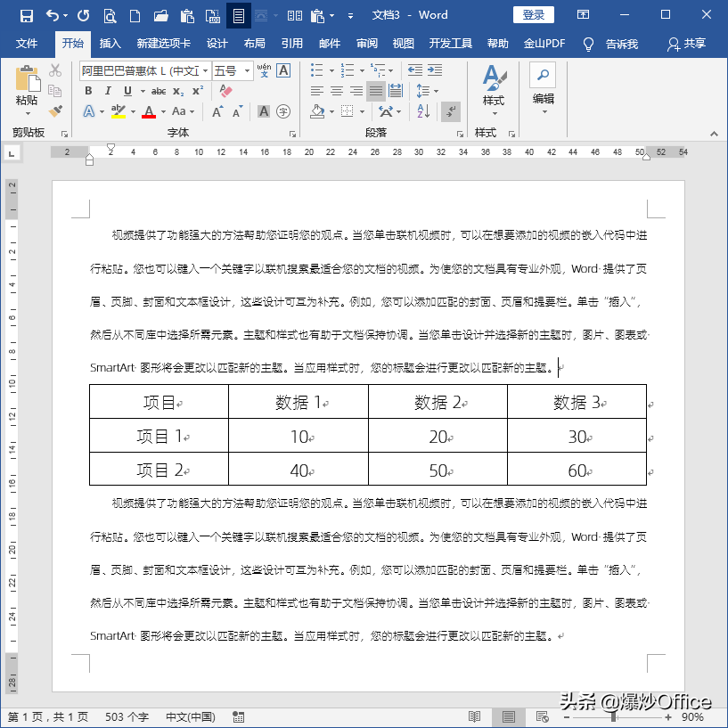
Task: Toggle subscript formatting
Action: coord(178,91)
